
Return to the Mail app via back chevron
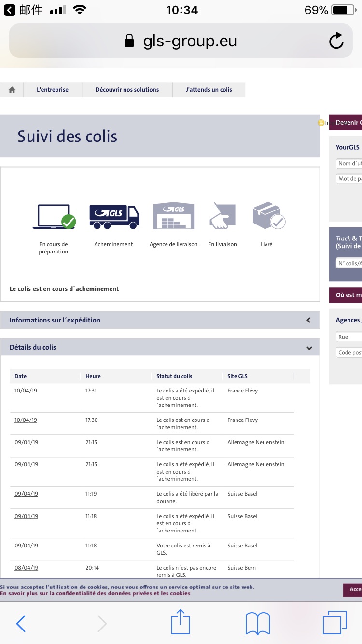(10, 10)
